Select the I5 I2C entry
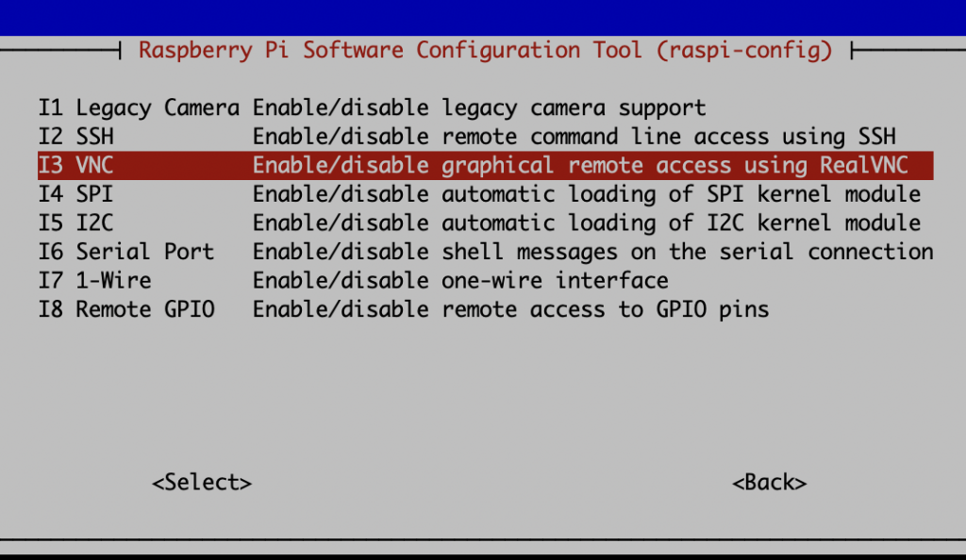 click(x=486, y=222)
